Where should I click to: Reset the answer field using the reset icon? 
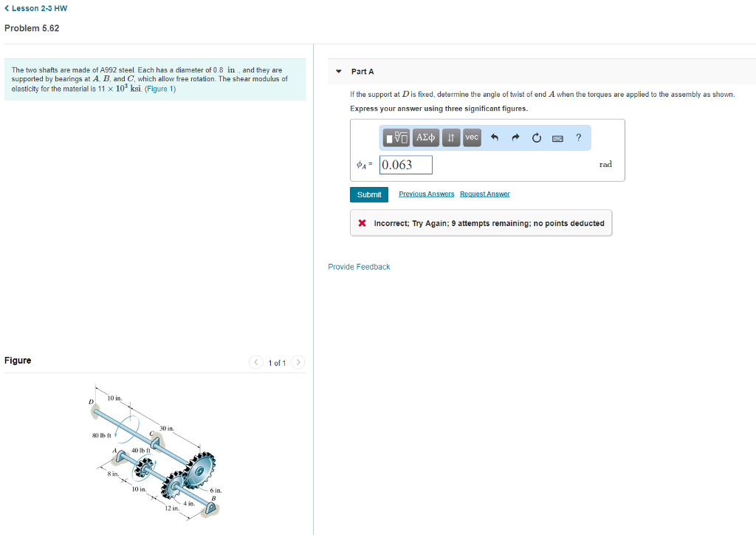pyautogui.click(x=536, y=137)
